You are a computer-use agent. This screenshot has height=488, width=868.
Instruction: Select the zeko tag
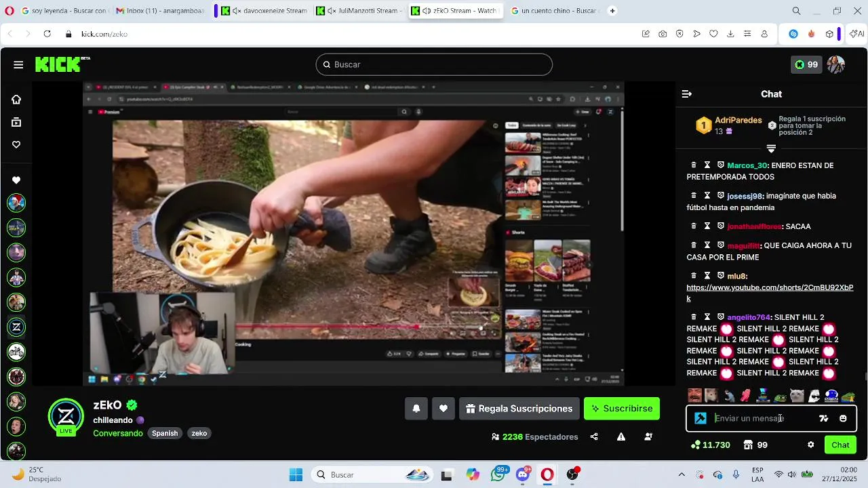tap(199, 433)
